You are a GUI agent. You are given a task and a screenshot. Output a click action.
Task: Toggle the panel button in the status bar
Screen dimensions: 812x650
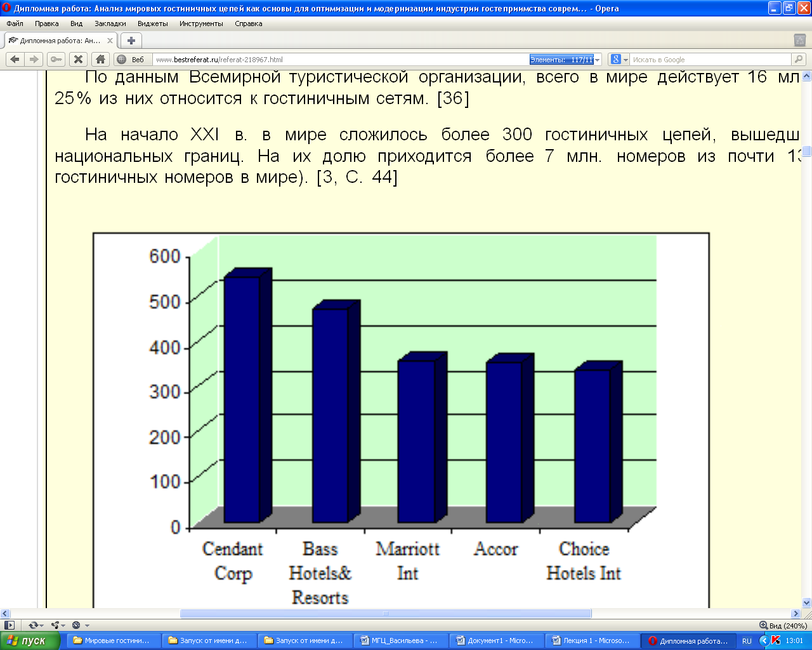(9, 625)
